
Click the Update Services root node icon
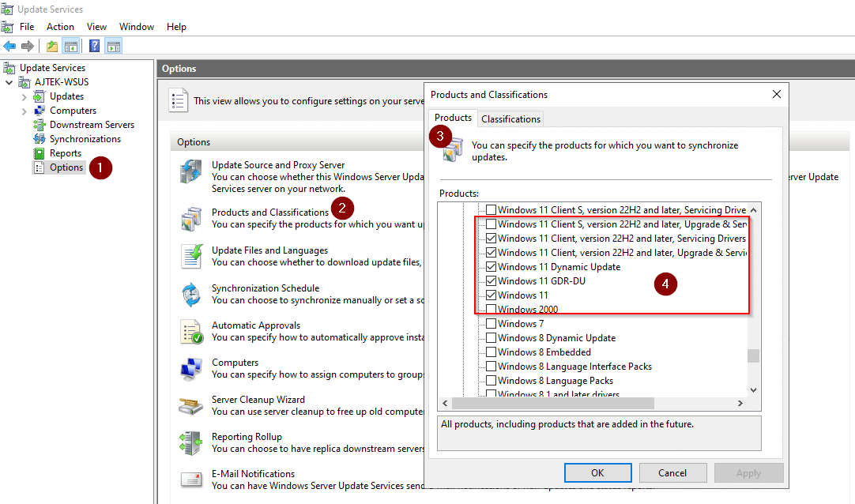(x=9, y=68)
